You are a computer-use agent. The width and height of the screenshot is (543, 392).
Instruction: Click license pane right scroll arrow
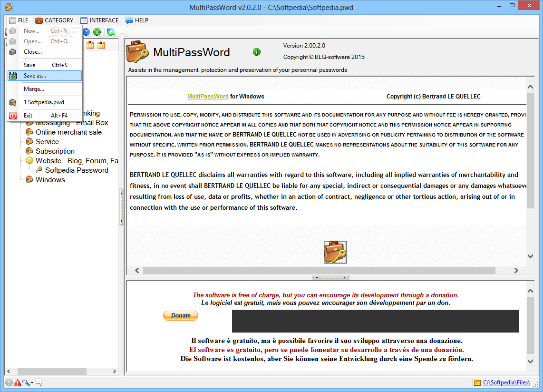516,270
